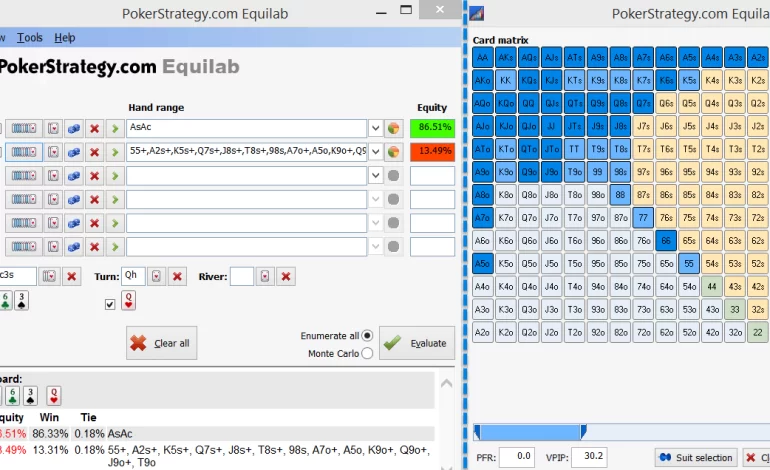Open card selector icon in AsAc row

tap(53, 129)
